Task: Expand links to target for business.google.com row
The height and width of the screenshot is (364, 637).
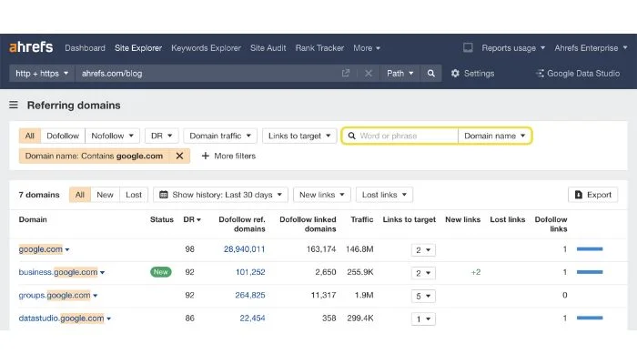Action: click(423, 273)
